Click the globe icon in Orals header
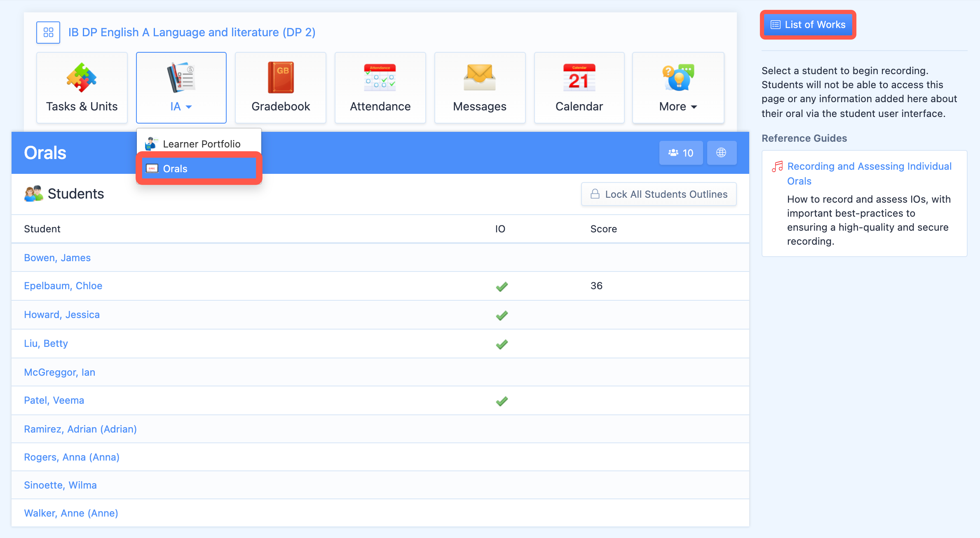 (721, 153)
